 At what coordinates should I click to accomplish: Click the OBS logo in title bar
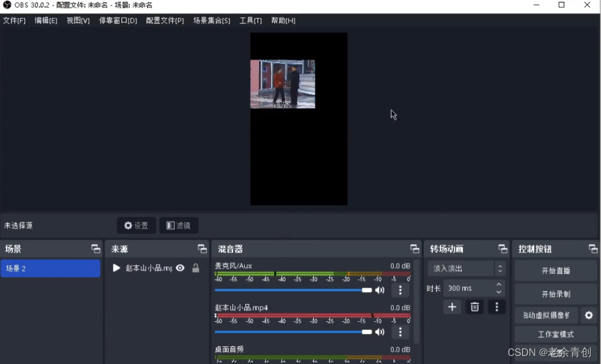pos(7,5)
